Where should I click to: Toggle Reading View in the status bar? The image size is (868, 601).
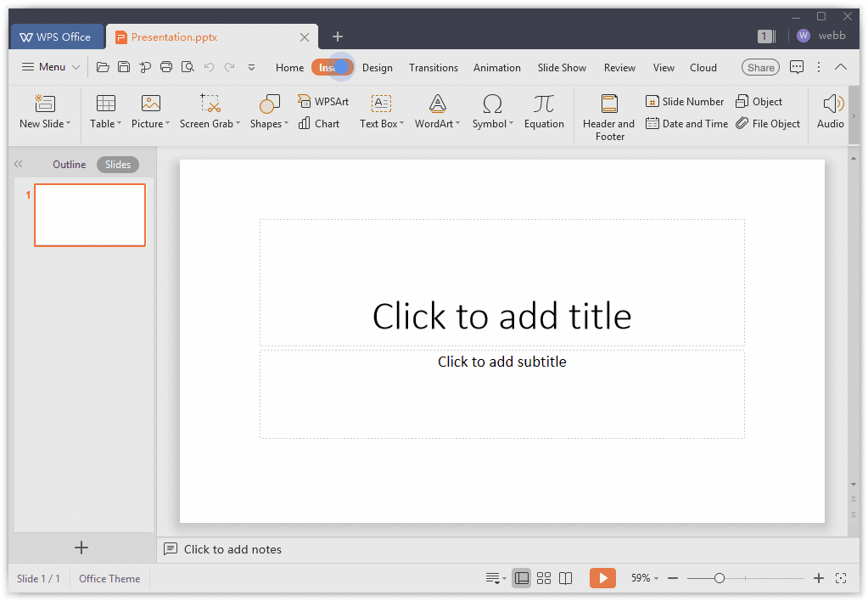[x=566, y=578]
